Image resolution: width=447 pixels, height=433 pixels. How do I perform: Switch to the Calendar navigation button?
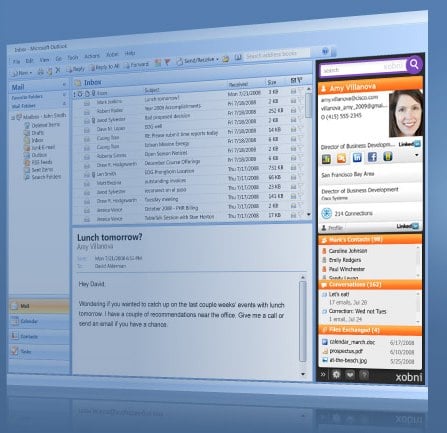point(39,321)
